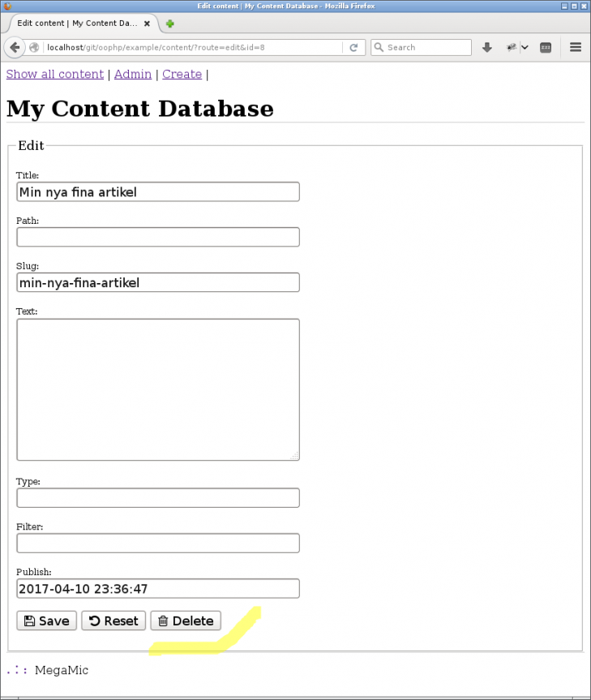Click the Delete button
Screen dimensions: 591x700
tap(186, 621)
